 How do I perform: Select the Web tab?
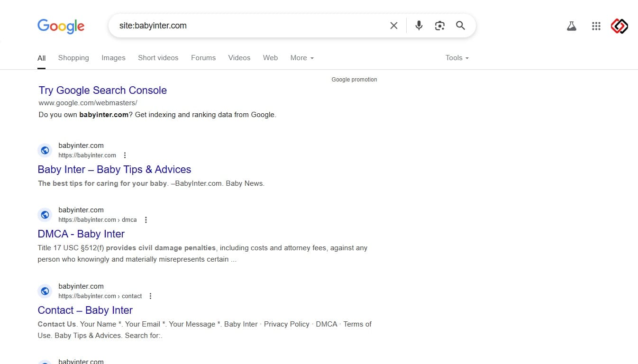[271, 58]
